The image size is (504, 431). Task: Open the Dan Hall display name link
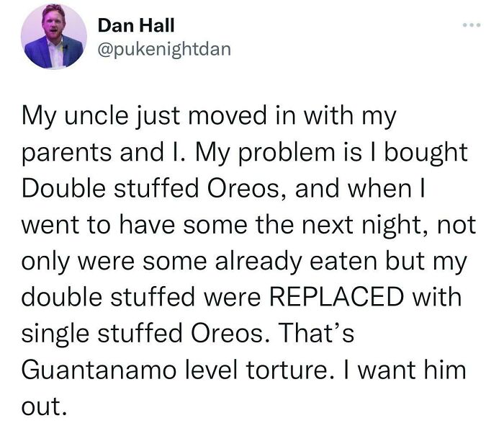coord(135,25)
